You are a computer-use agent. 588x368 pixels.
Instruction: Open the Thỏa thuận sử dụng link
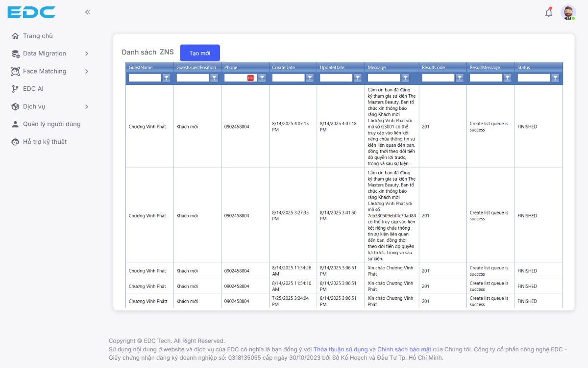click(x=340, y=349)
